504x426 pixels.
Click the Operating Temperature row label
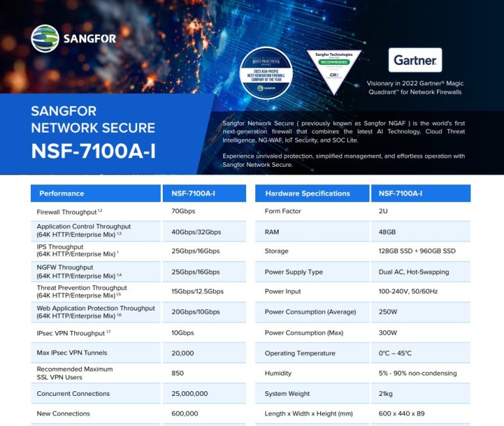[x=299, y=353]
